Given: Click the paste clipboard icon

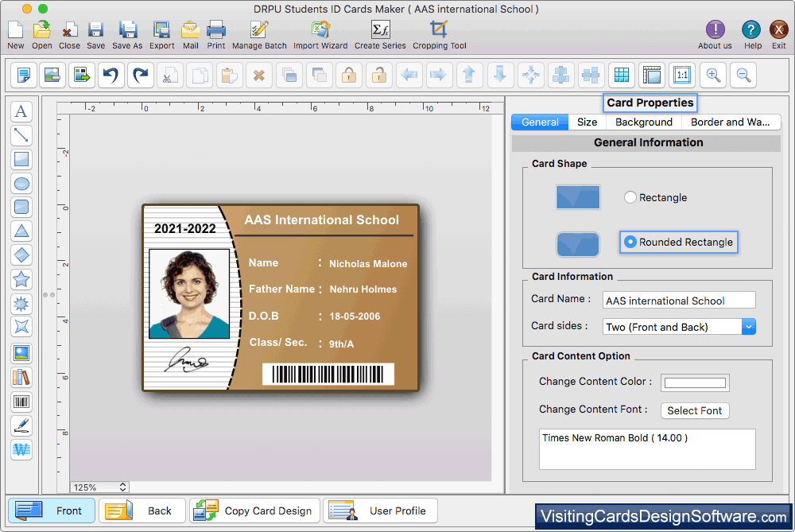Looking at the screenshot, I should [229, 75].
